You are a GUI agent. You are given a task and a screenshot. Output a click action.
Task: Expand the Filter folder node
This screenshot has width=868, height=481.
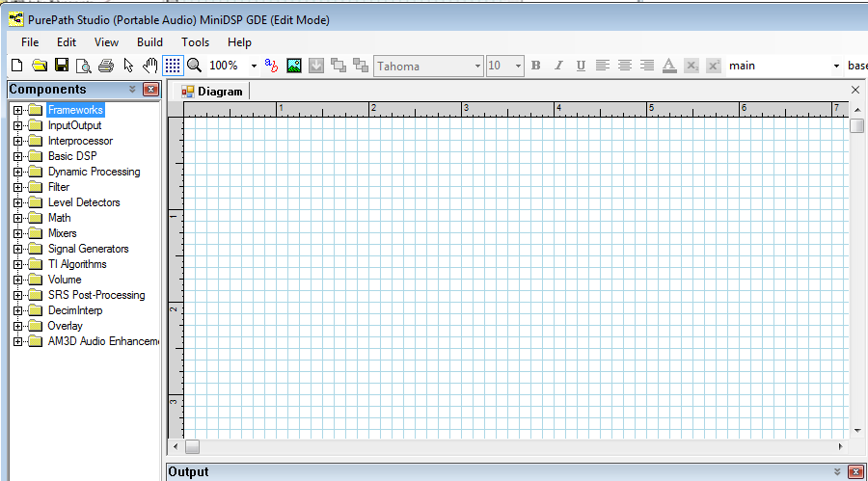pyautogui.click(x=17, y=187)
